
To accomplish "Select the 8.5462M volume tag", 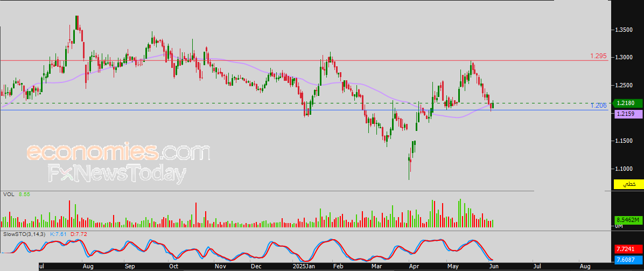I will pos(628,220).
